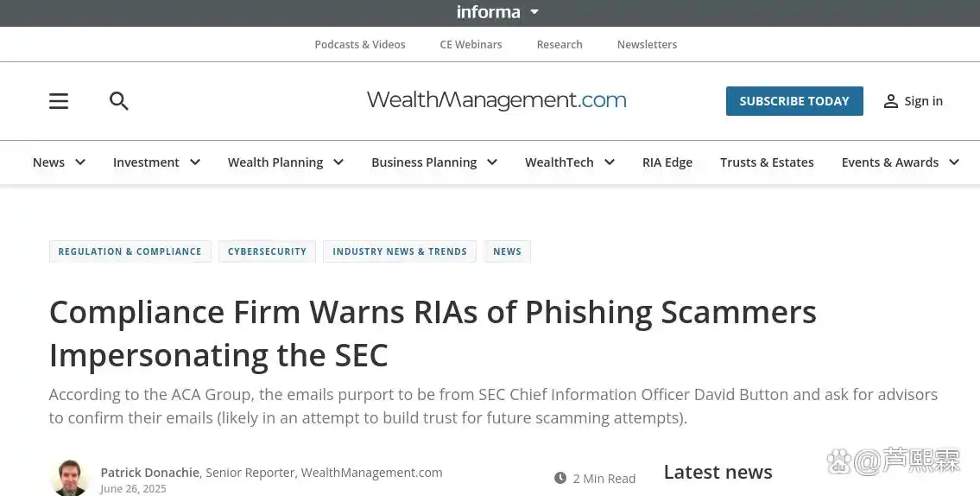Click the Sign in person icon
Image resolution: width=980 pixels, height=496 pixels.
pos(890,101)
